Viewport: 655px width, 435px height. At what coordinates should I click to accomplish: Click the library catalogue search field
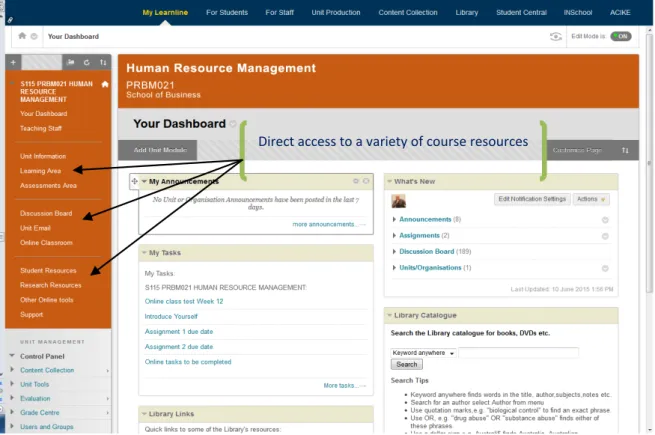[518, 353]
